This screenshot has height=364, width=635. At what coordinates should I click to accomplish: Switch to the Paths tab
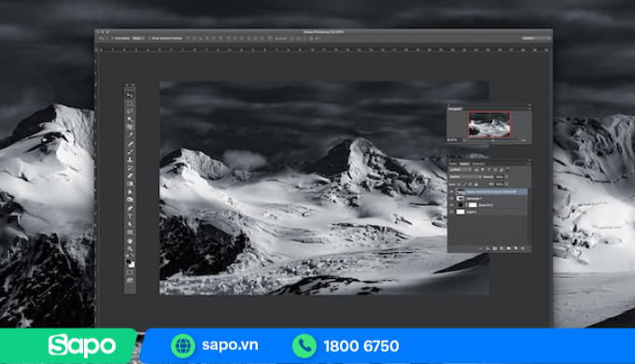click(453, 164)
